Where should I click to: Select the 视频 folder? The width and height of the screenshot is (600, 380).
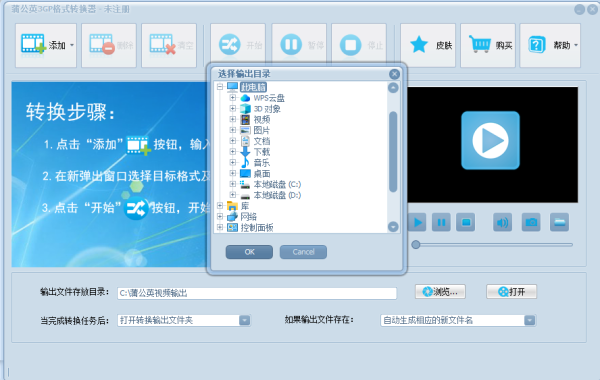click(x=262, y=120)
